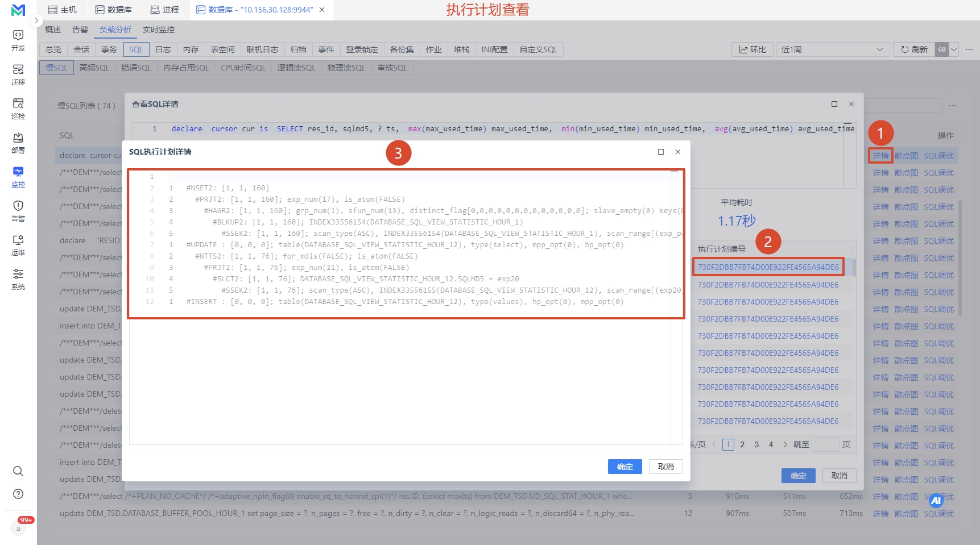Open the 巡检 sidebar section
Image resolution: width=980 pixels, height=545 pixels.
pyautogui.click(x=18, y=109)
